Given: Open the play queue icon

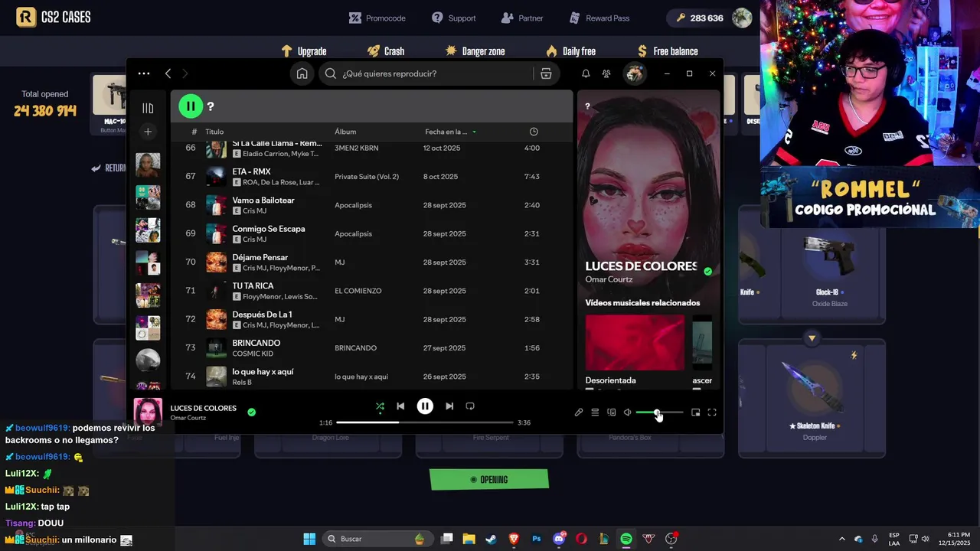Looking at the screenshot, I should pos(595,412).
